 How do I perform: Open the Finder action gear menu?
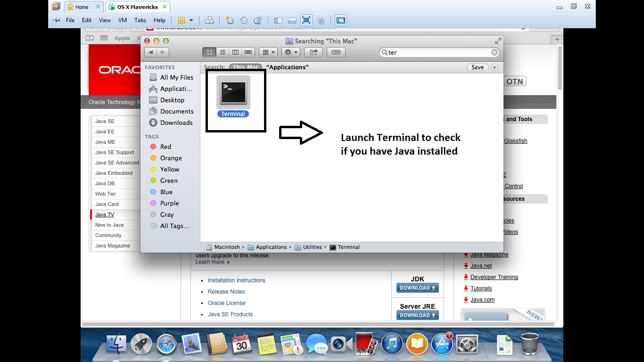coord(290,52)
